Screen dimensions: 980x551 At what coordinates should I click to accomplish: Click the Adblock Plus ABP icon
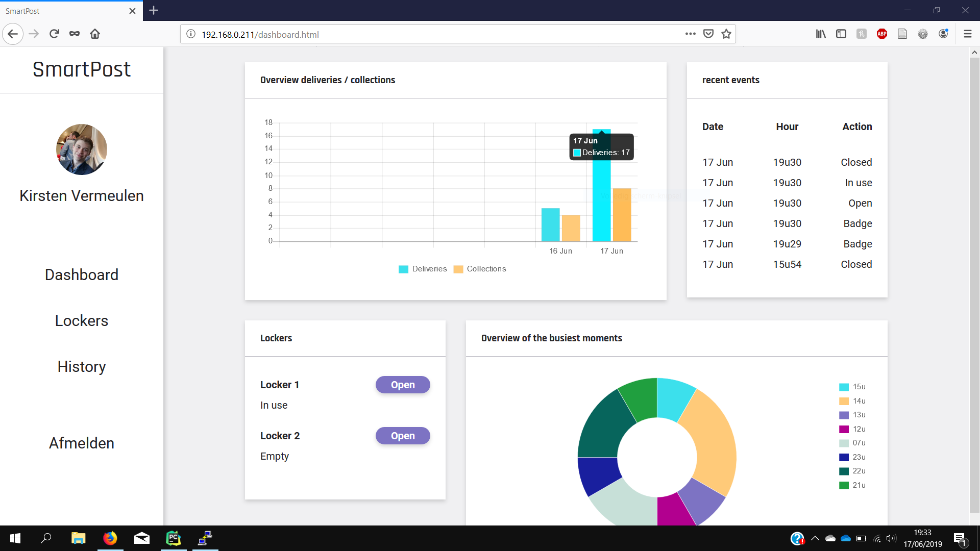pos(882,34)
